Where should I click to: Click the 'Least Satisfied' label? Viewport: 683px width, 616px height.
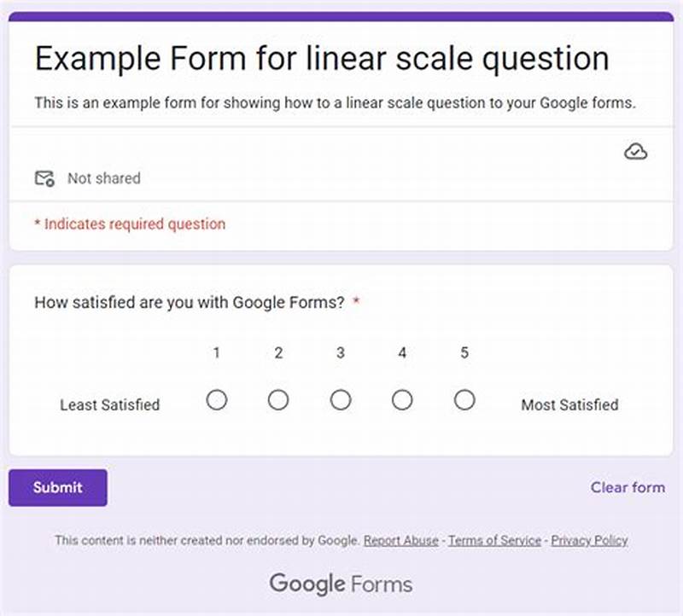[x=109, y=404]
